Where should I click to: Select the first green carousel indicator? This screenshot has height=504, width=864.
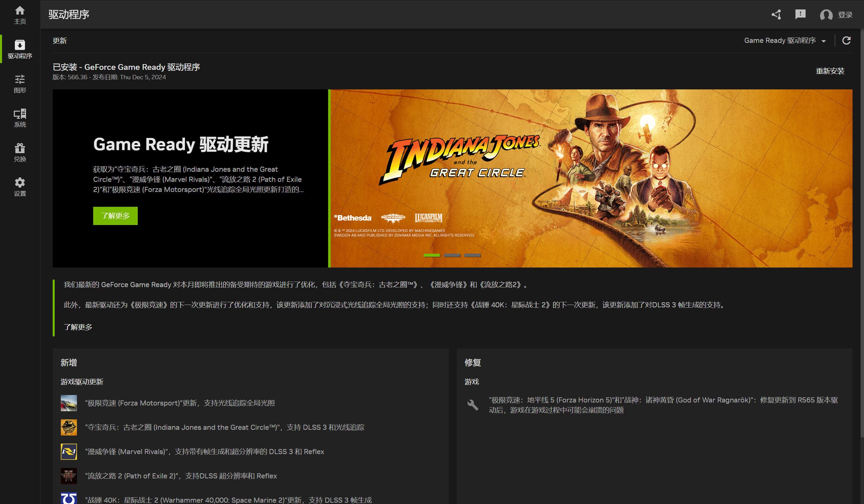(x=431, y=256)
